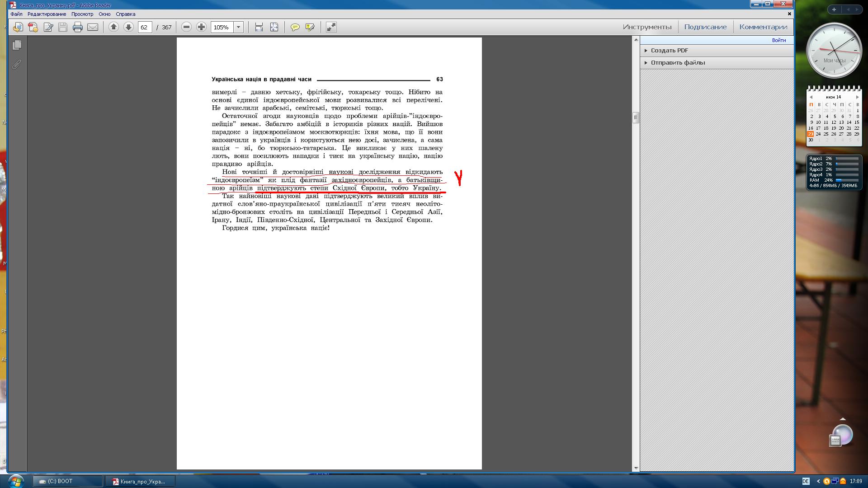Click the Create PDF online icon
Viewport: 868px width, 488px height.
pos(33,27)
